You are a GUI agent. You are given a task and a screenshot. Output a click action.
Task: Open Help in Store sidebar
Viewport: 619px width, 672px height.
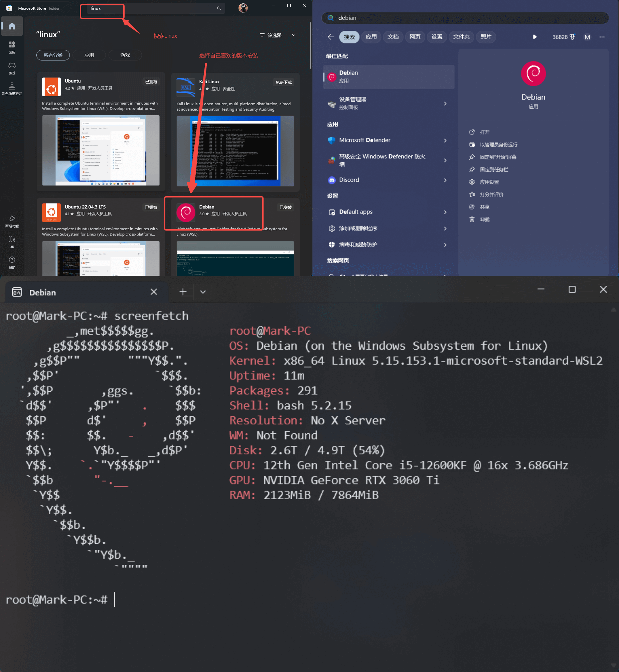tap(12, 263)
